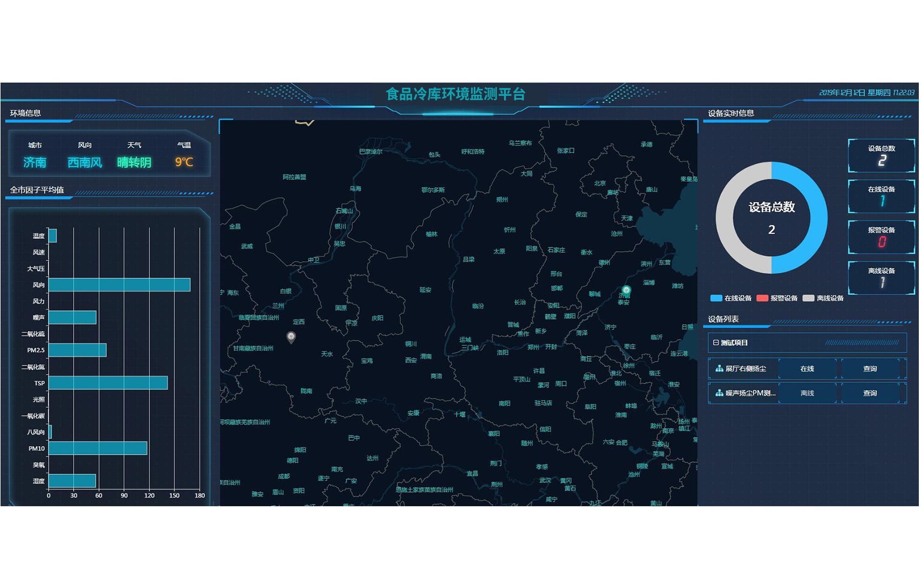The height and width of the screenshot is (588, 921).
Task: Select the 在线设备 stat card
Action: click(881, 197)
